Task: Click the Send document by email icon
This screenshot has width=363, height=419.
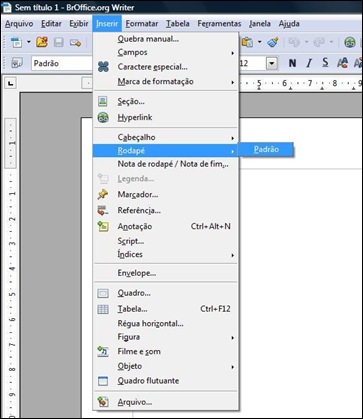Action: click(75, 42)
